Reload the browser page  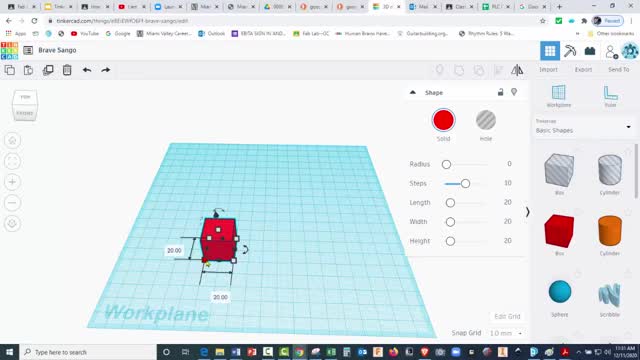tap(35, 21)
